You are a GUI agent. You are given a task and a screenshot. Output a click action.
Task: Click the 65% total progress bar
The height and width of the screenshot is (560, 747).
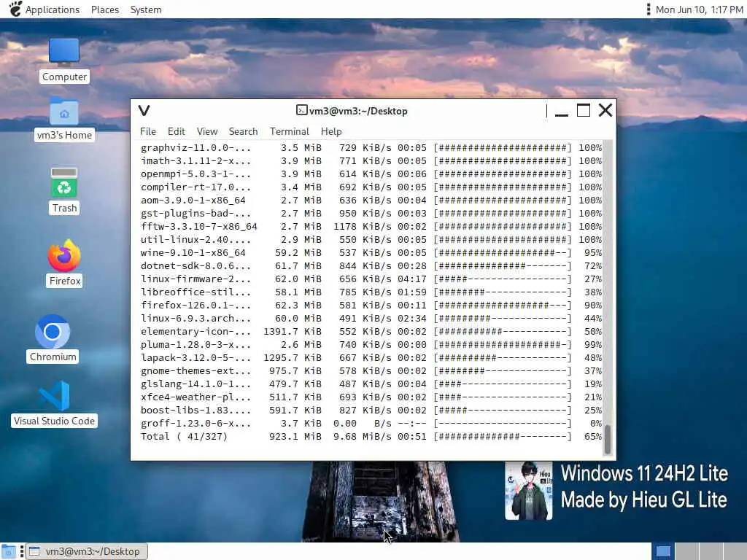coord(502,437)
